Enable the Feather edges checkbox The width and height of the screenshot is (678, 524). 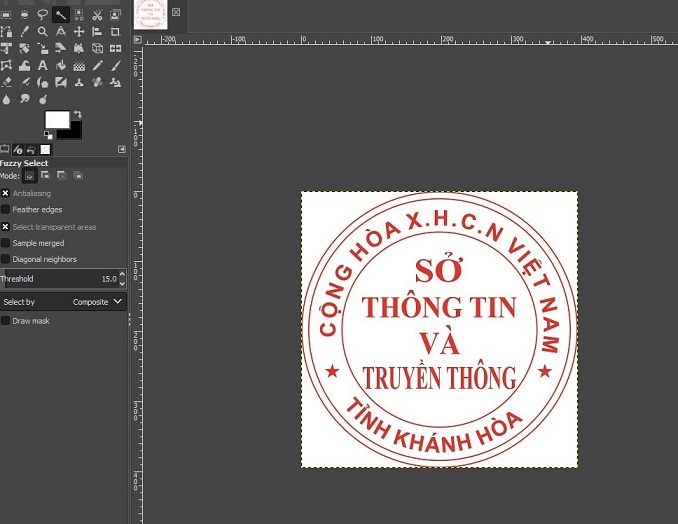[x=6, y=210]
